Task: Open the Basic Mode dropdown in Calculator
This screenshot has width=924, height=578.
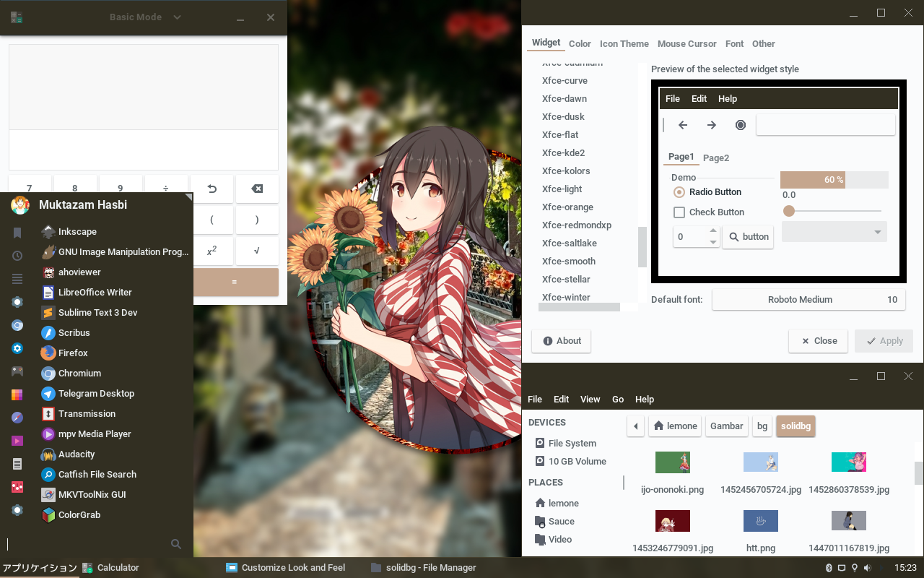Action: pyautogui.click(x=145, y=17)
